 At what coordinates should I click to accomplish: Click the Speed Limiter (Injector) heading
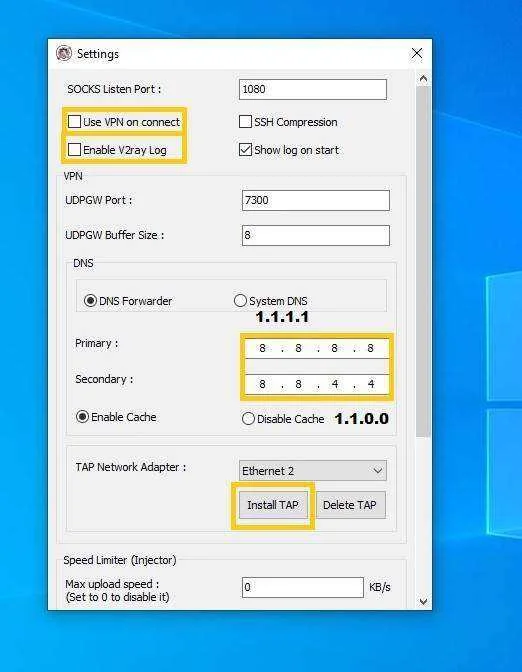coord(120,560)
